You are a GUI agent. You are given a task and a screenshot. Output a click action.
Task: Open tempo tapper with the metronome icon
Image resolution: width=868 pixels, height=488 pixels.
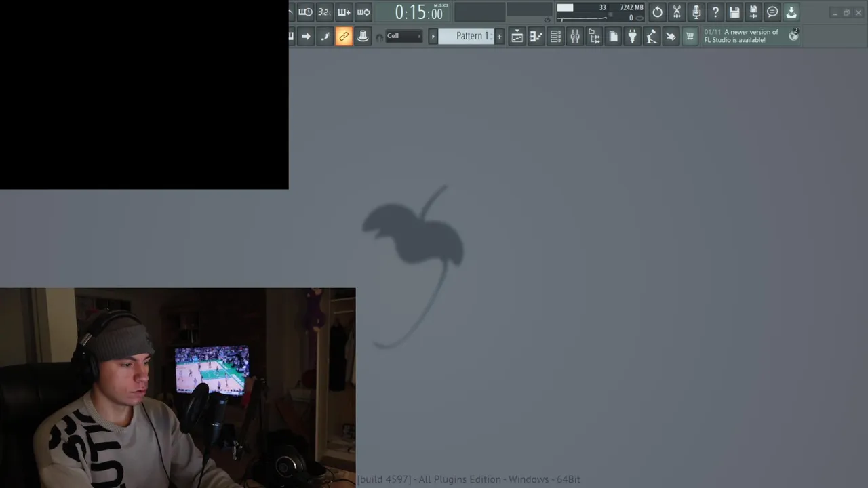[652, 37]
